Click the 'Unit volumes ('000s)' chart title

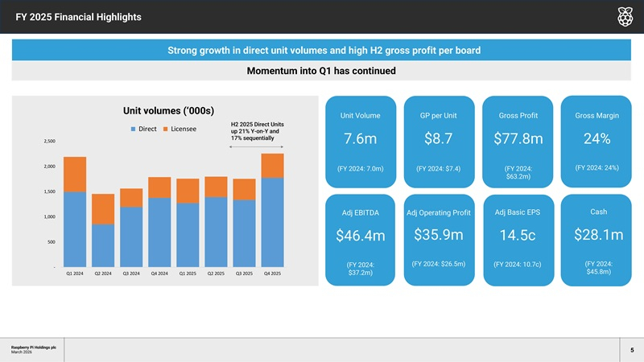[173, 111]
